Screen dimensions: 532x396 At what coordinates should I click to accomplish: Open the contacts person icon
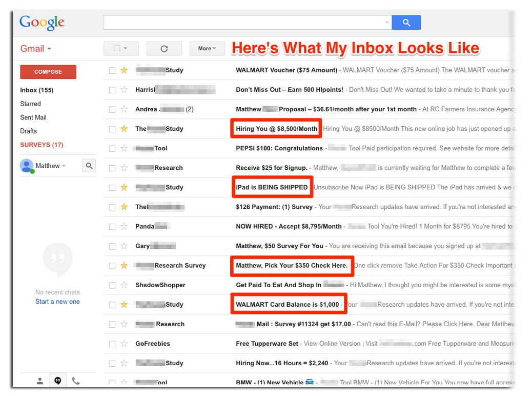tap(39, 381)
